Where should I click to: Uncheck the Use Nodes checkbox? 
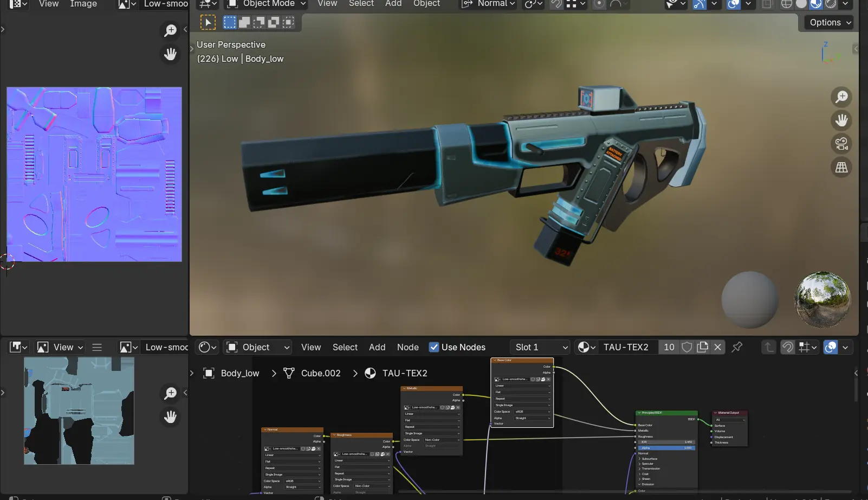click(x=434, y=347)
